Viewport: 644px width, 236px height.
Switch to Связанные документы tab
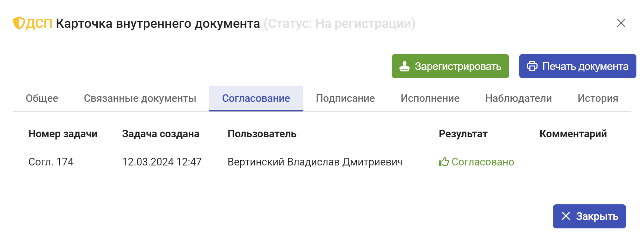tap(140, 98)
